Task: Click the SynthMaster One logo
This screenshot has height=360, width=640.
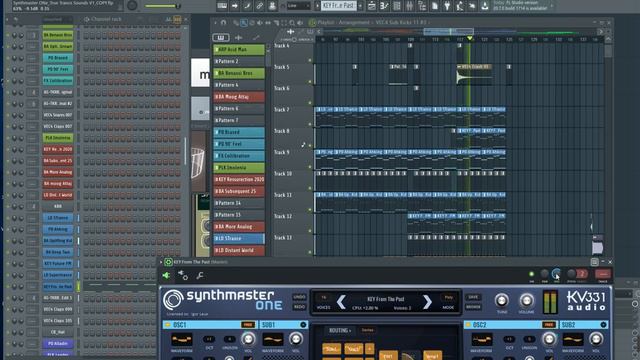Action: coord(223,300)
